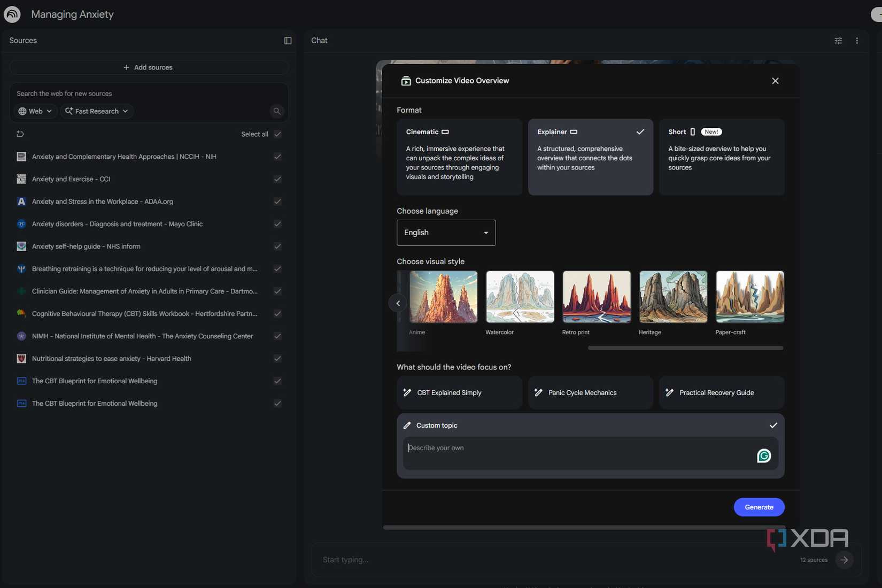The width and height of the screenshot is (882, 588).
Task: Uncheck Anxiety and Exercise - CCI source
Action: click(x=277, y=179)
